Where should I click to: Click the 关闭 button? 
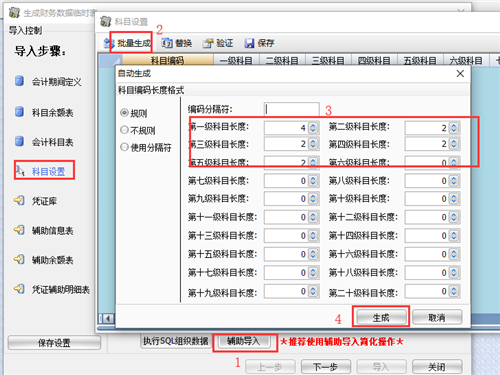pos(437,367)
